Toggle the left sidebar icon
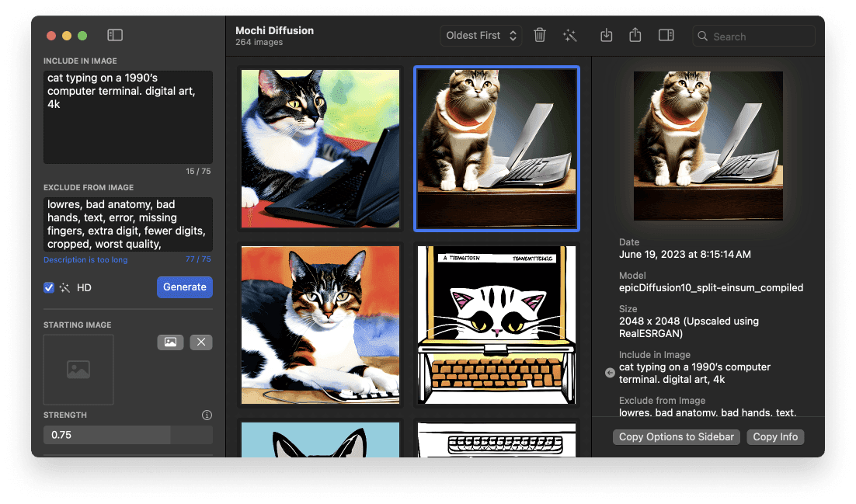Image resolution: width=856 pixels, height=504 pixels. click(115, 36)
